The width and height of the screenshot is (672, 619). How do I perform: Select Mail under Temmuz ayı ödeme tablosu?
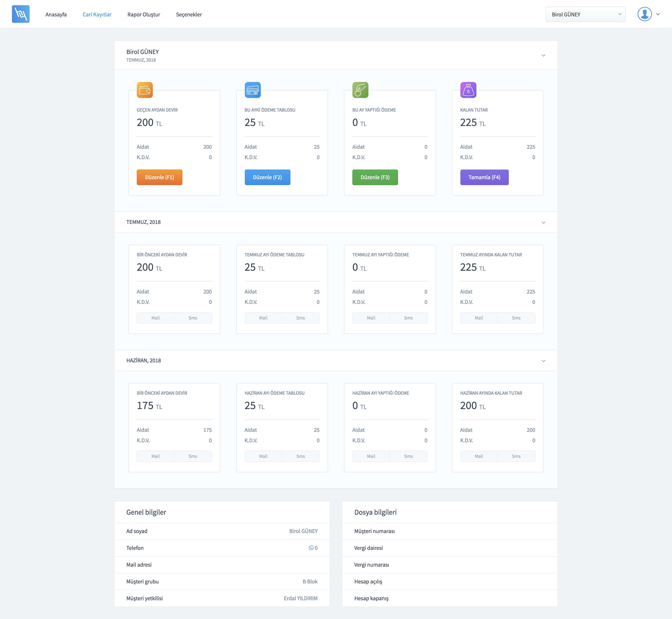point(263,318)
